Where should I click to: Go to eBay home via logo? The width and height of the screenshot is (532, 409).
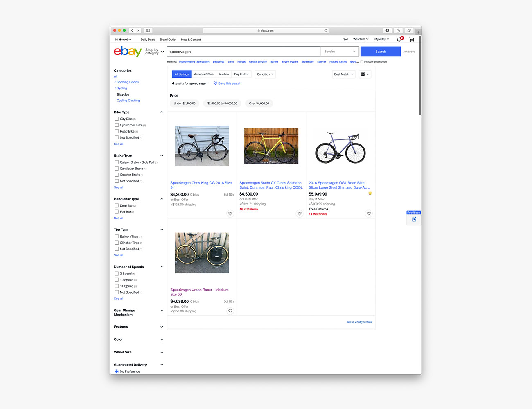pyautogui.click(x=128, y=52)
